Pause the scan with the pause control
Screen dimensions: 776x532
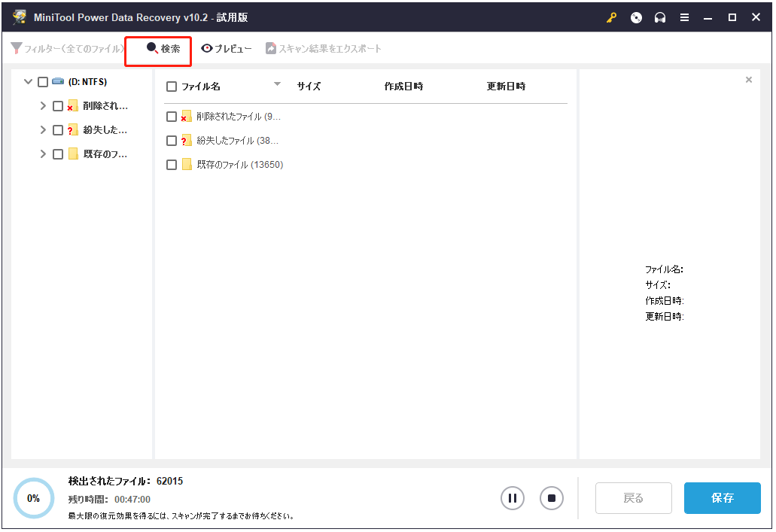coord(513,497)
